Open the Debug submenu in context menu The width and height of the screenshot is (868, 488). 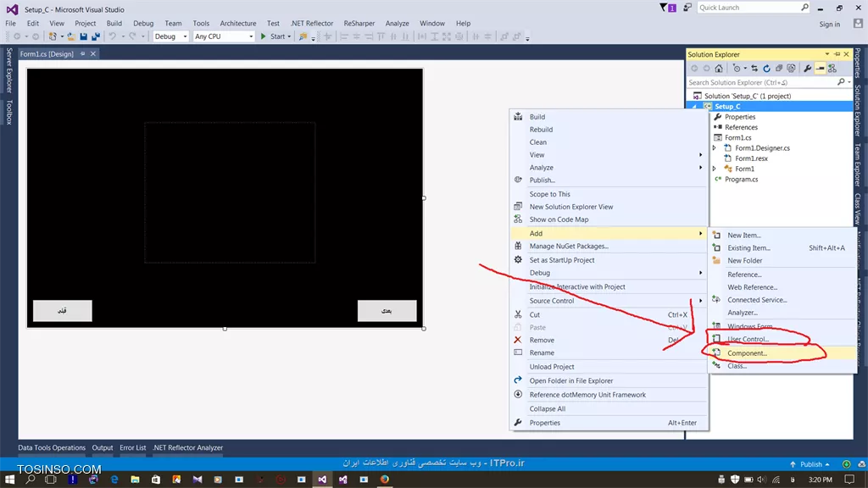click(608, 273)
